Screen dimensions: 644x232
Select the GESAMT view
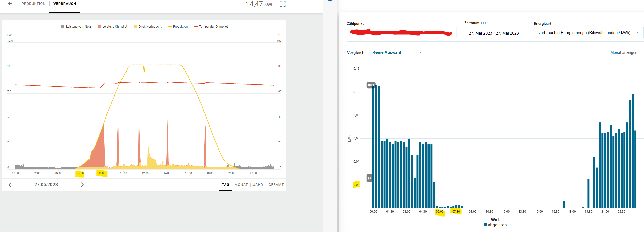(x=276, y=185)
